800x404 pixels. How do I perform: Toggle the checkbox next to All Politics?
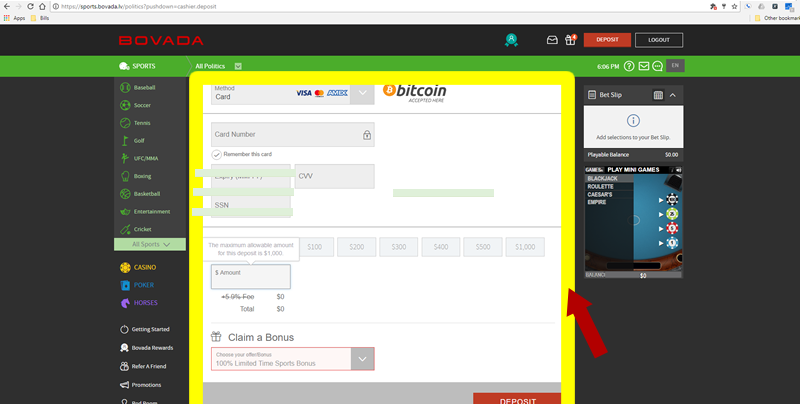pyautogui.click(x=238, y=66)
